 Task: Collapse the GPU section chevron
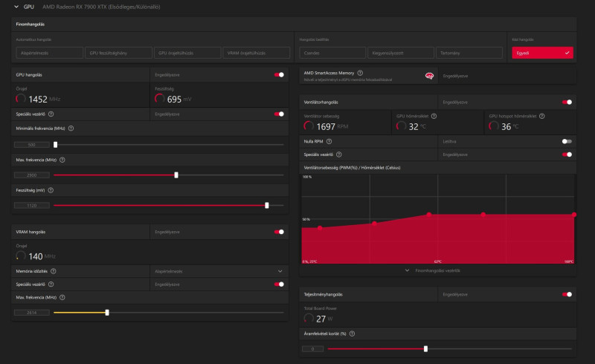16,7
